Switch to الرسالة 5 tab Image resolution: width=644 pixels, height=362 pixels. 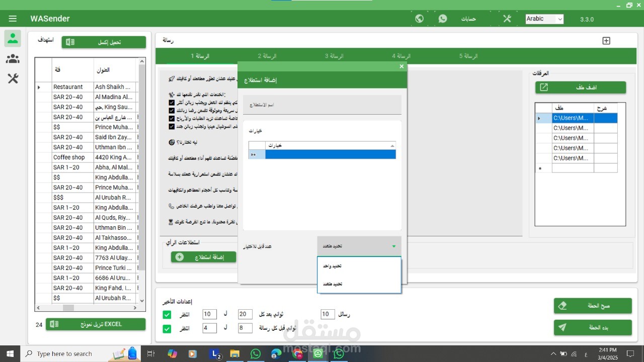pos(468,56)
